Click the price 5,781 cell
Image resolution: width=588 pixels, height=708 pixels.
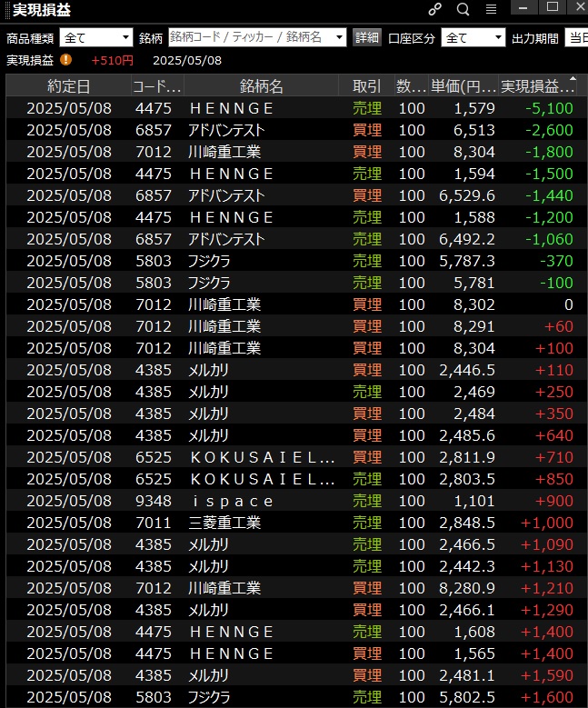[x=474, y=283]
